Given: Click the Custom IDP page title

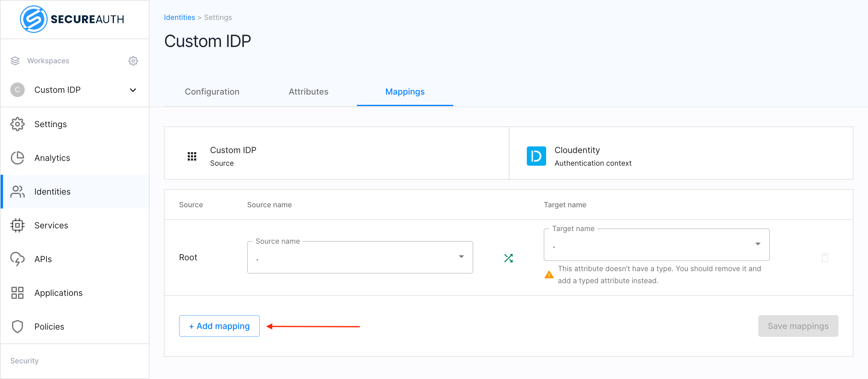Looking at the screenshot, I should click(x=207, y=41).
